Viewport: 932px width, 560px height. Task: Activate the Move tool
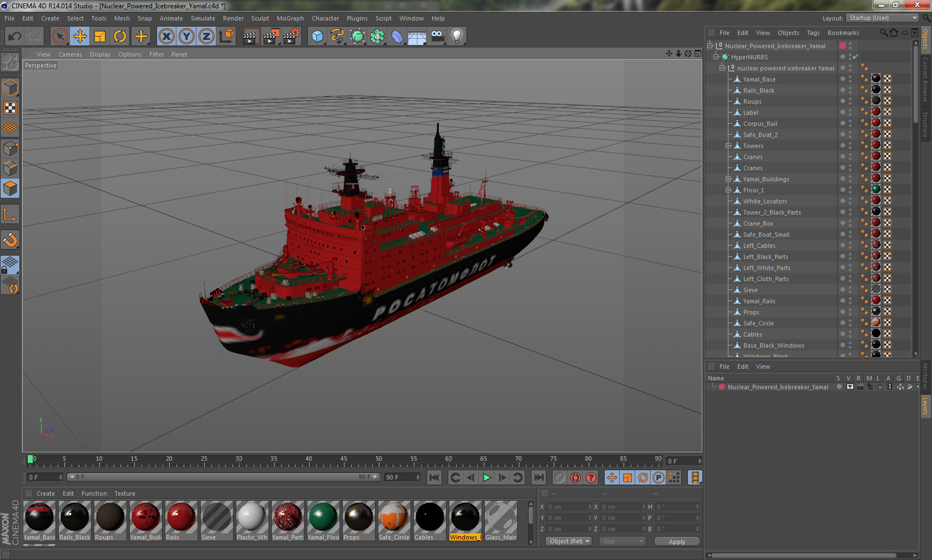[80, 37]
